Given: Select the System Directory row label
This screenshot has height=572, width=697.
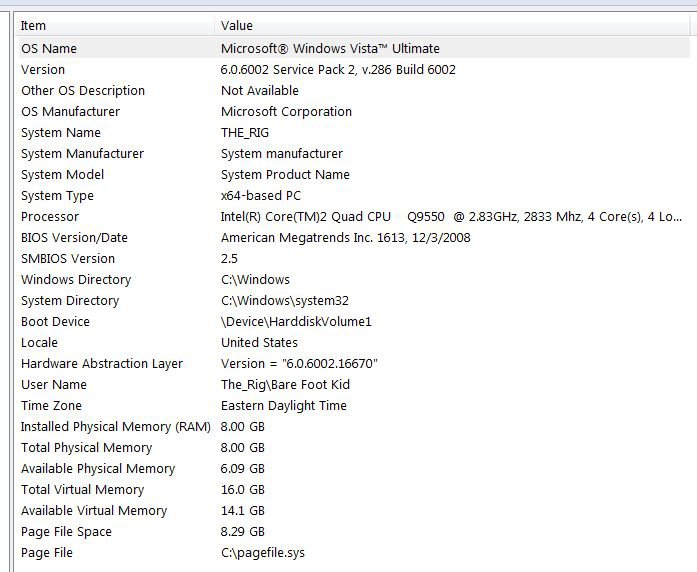Looking at the screenshot, I should coord(70,301).
